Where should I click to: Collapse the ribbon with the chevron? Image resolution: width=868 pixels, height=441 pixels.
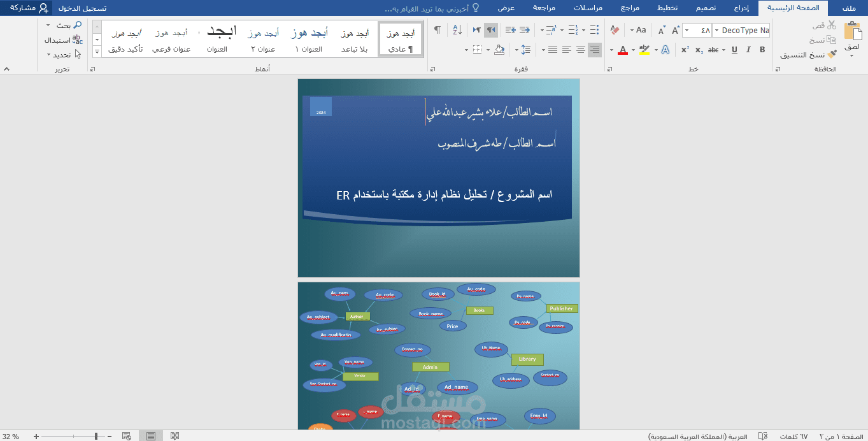point(6,69)
